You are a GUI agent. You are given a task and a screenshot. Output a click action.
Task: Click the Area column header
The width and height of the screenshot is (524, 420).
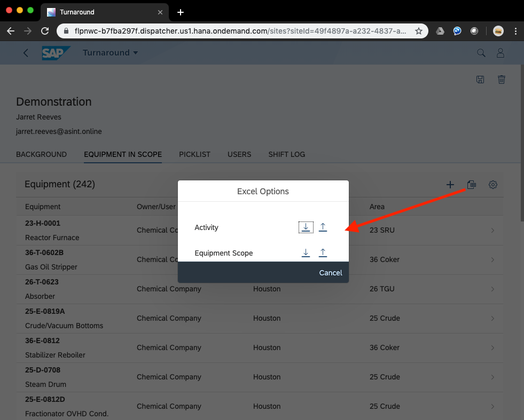point(377,207)
